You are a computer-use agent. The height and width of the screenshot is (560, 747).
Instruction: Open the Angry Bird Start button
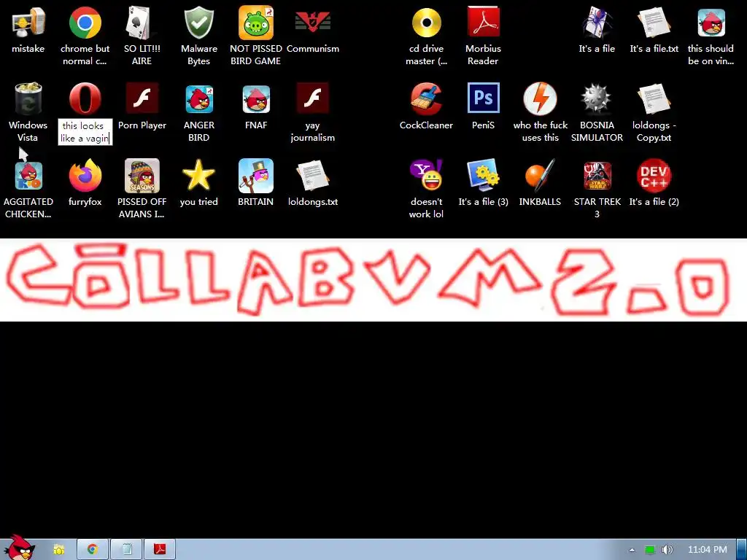point(20,548)
